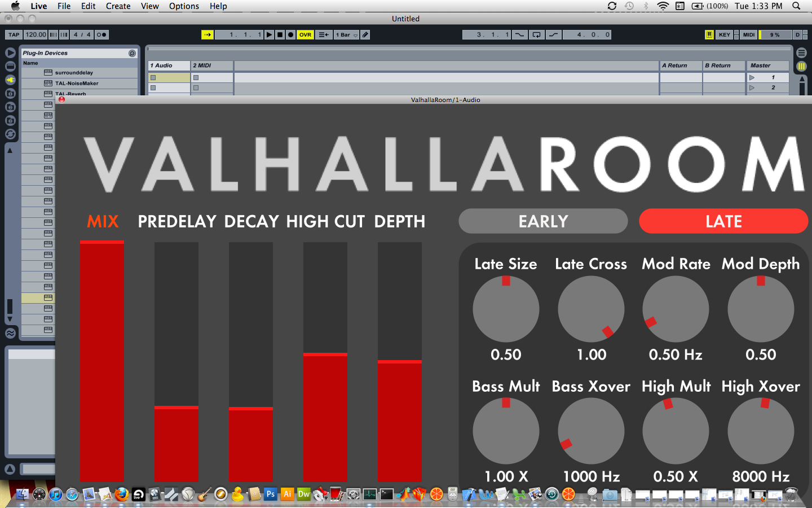812x508 pixels.
Task: Click the Punch-Out switch icon
Action: click(x=554, y=34)
